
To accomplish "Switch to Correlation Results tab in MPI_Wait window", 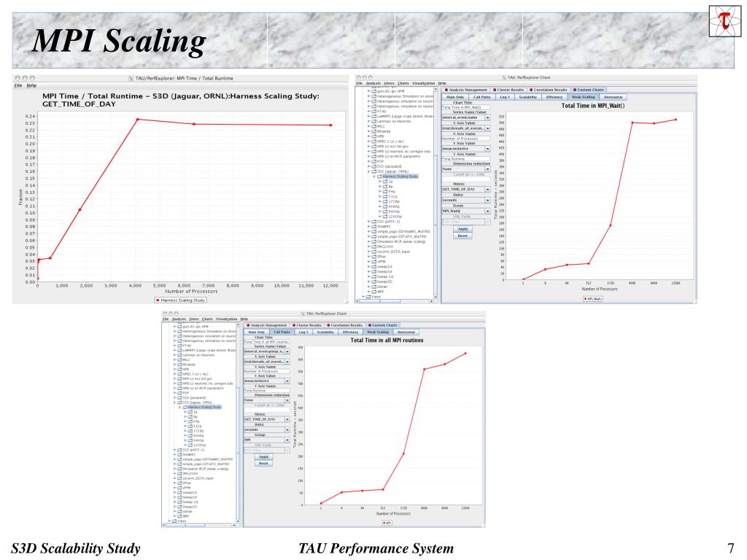I will (548, 90).
